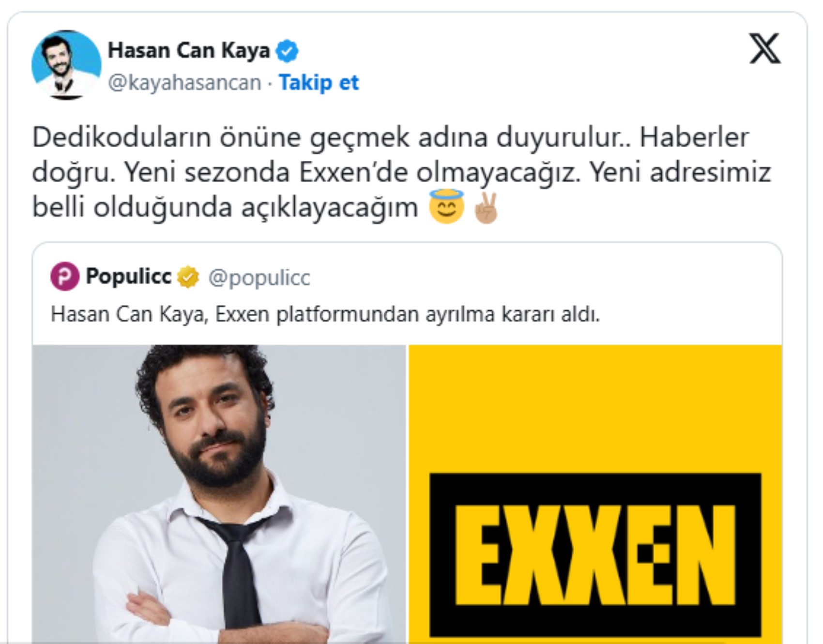The width and height of the screenshot is (823, 644).
Task: Click the smiling halo emoji in tweet
Action: coord(446,207)
